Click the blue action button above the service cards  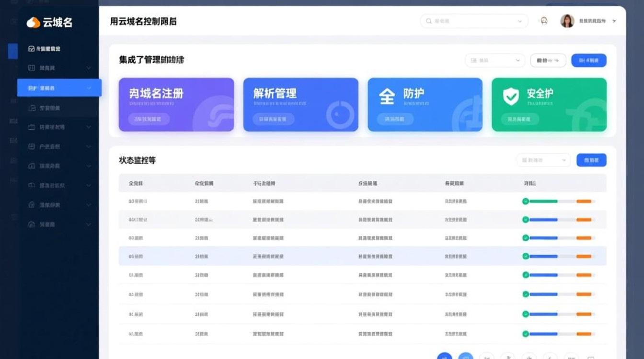(x=590, y=60)
